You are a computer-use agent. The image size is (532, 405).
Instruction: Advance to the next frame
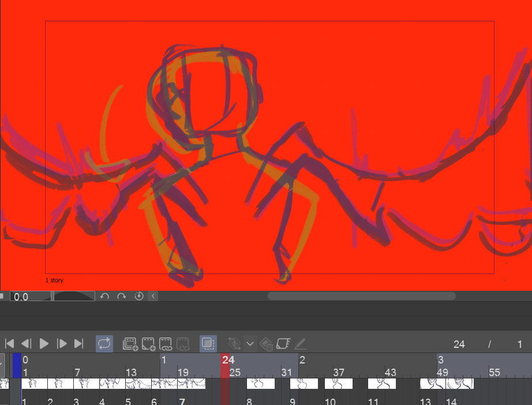61,344
